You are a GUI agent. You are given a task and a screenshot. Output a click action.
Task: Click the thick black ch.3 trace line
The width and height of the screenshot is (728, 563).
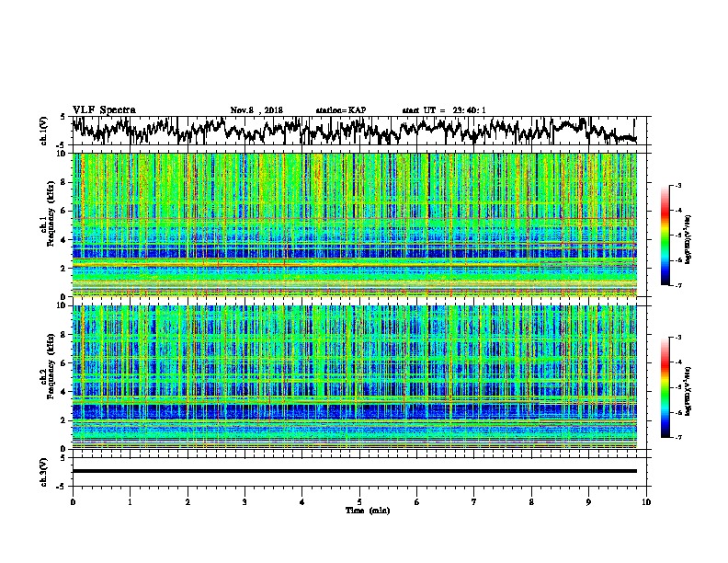point(354,471)
